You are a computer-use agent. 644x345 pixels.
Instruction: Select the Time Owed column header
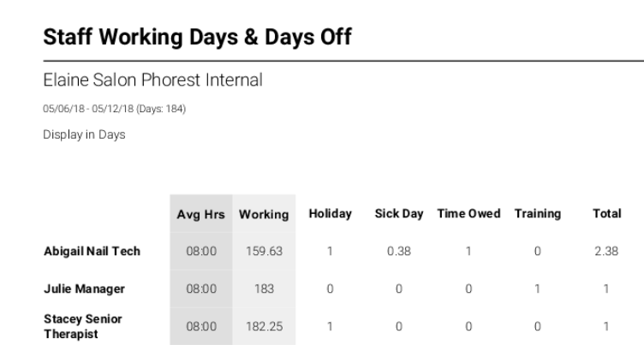[468, 213]
